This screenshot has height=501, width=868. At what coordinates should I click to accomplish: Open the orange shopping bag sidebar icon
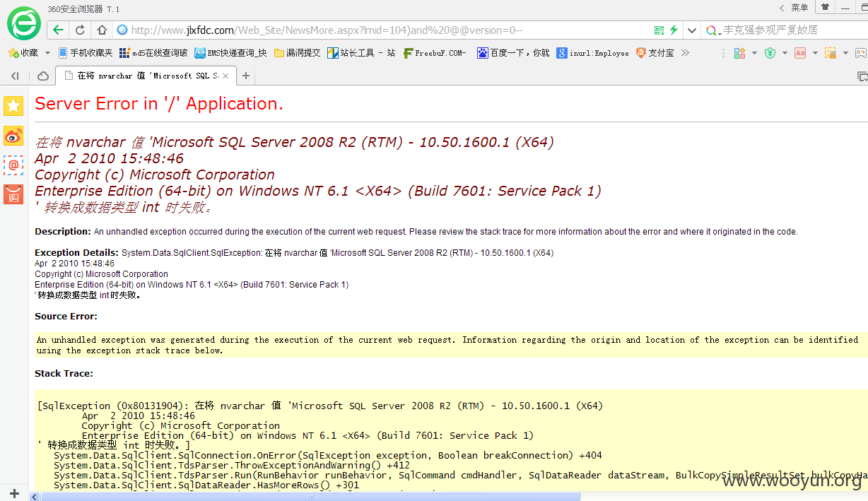[13, 194]
